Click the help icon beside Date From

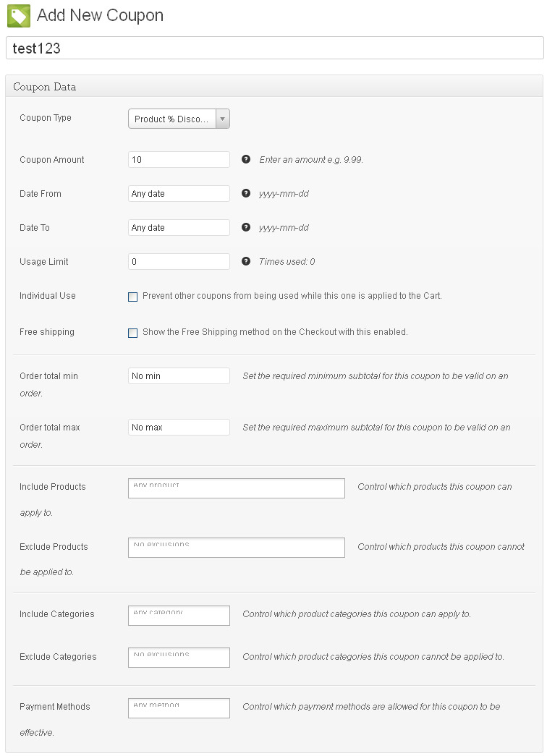pos(246,193)
